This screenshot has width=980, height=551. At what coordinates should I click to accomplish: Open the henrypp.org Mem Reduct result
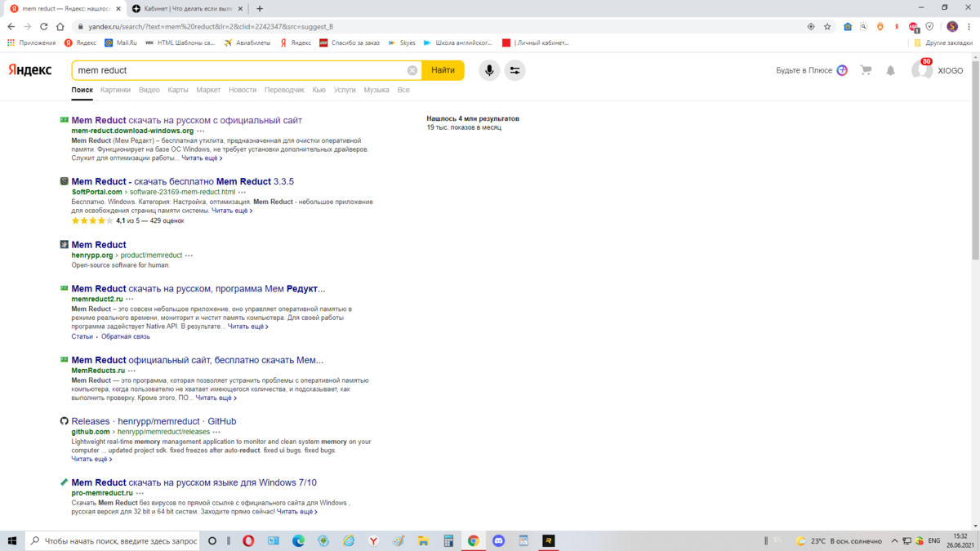99,245
